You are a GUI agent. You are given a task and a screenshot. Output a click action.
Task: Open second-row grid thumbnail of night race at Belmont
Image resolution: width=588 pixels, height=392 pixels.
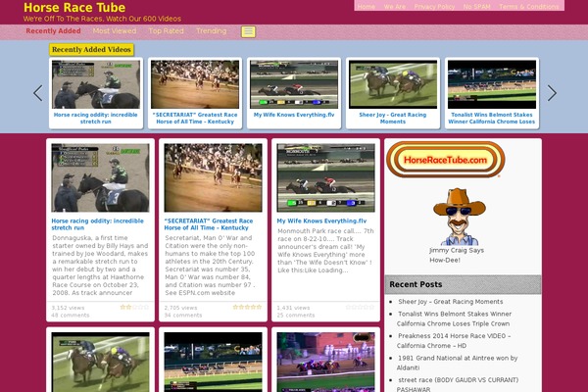(213, 362)
